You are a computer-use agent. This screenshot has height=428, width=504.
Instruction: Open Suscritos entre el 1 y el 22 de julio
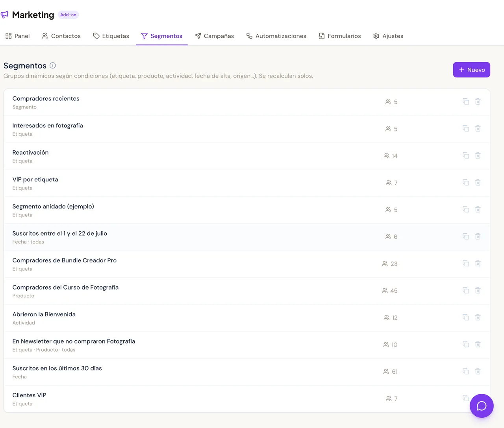click(59, 233)
